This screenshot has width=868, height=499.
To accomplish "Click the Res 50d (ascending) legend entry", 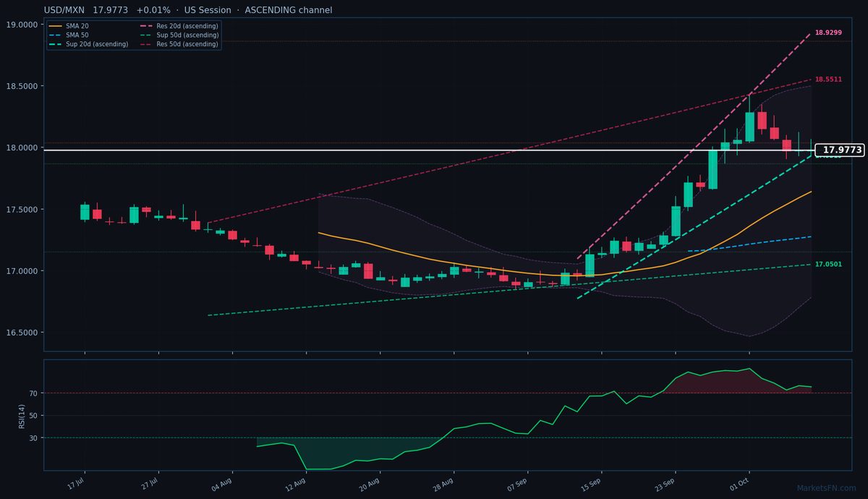I will pos(178,44).
